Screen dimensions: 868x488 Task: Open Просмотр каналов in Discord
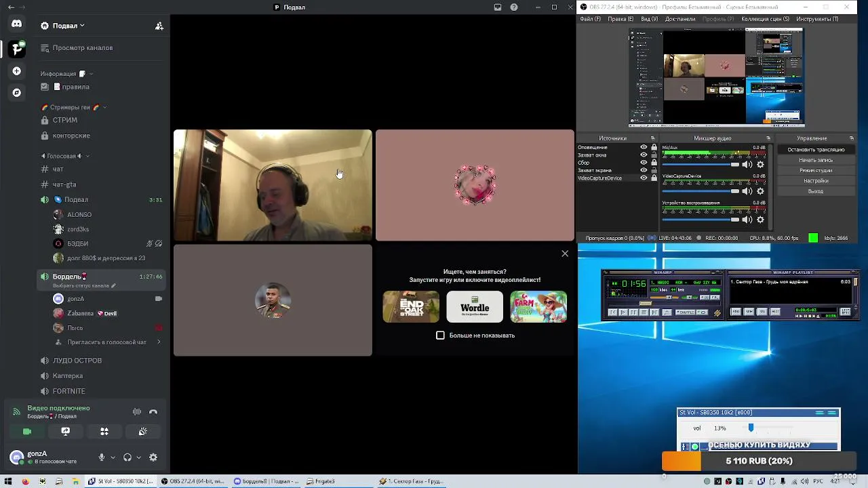(83, 48)
